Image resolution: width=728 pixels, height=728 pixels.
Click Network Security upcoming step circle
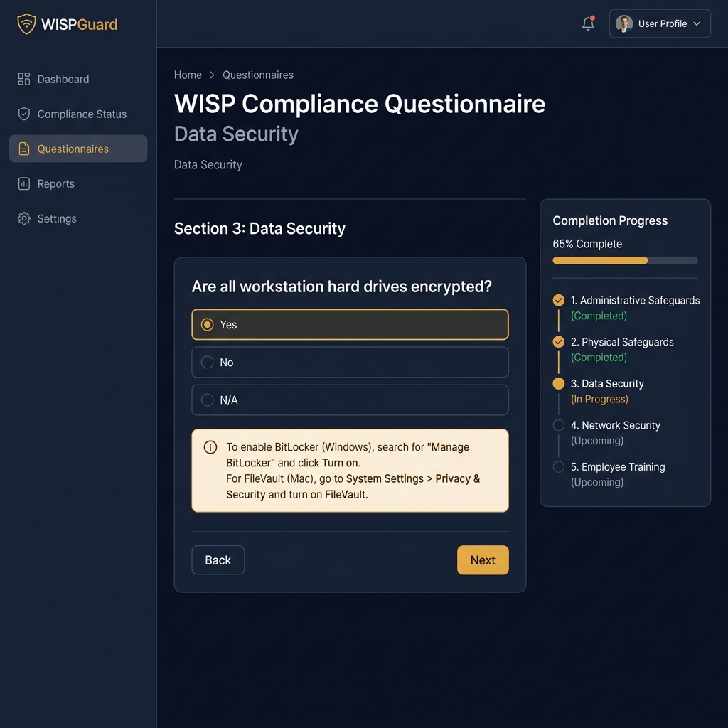click(x=559, y=425)
